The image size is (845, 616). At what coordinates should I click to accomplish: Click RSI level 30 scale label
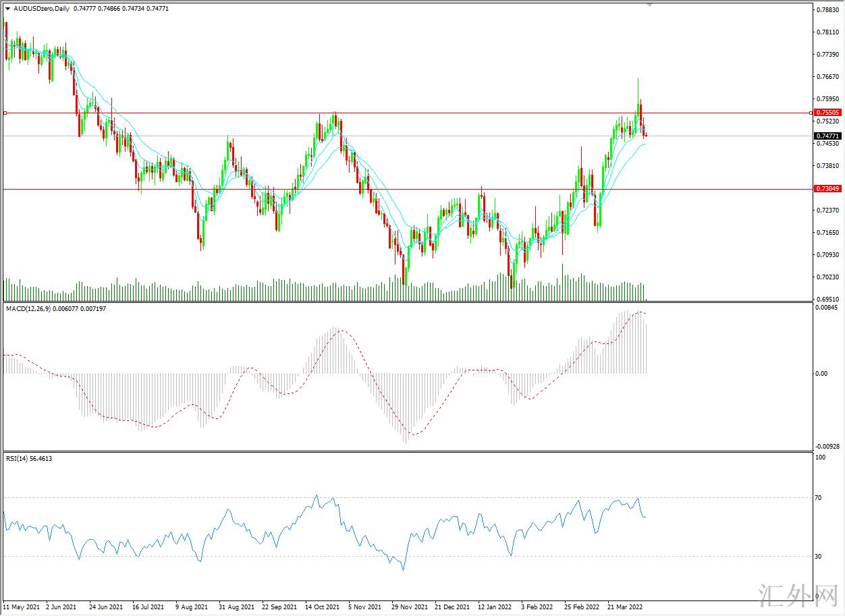(x=818, y=557)
